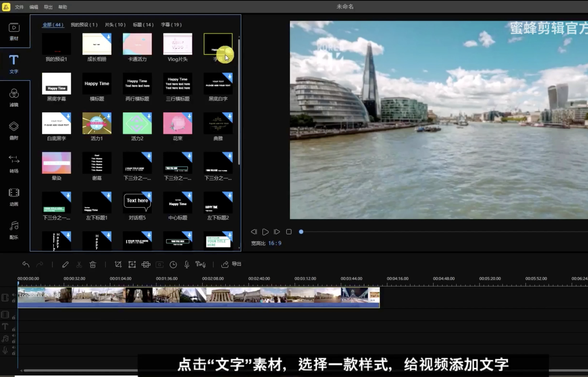
Task: Click the text track T icon
Action: [5, 327]
